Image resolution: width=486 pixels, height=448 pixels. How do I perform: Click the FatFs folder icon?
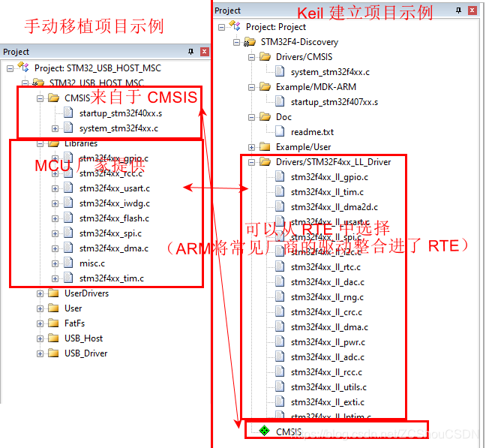(x=53, y=323)
